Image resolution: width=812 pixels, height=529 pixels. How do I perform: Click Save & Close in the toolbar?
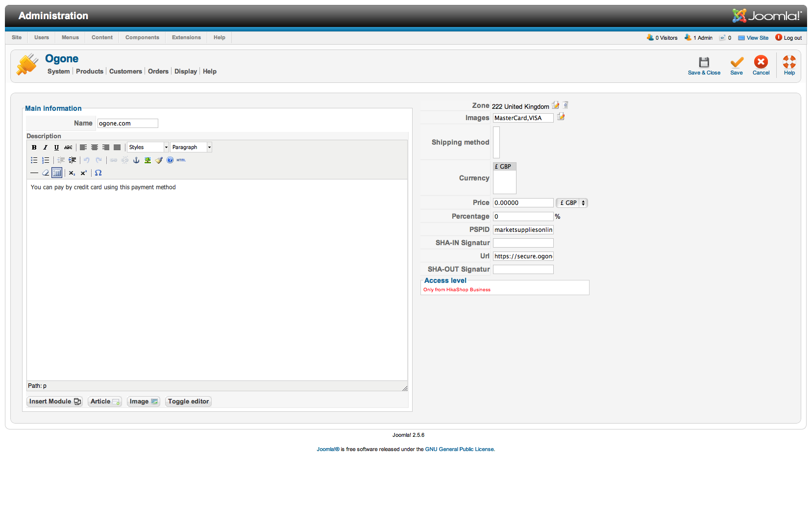[x=704, y=66]
